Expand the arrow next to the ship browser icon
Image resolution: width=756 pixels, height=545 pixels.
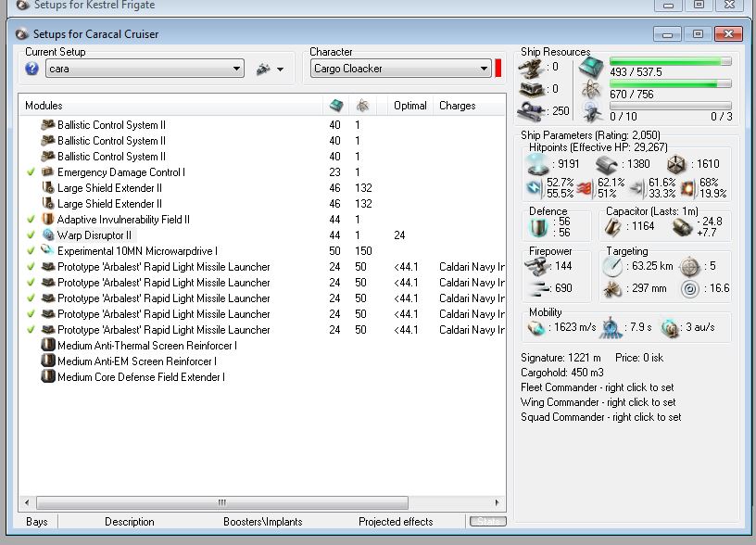(x=280, y=70)
